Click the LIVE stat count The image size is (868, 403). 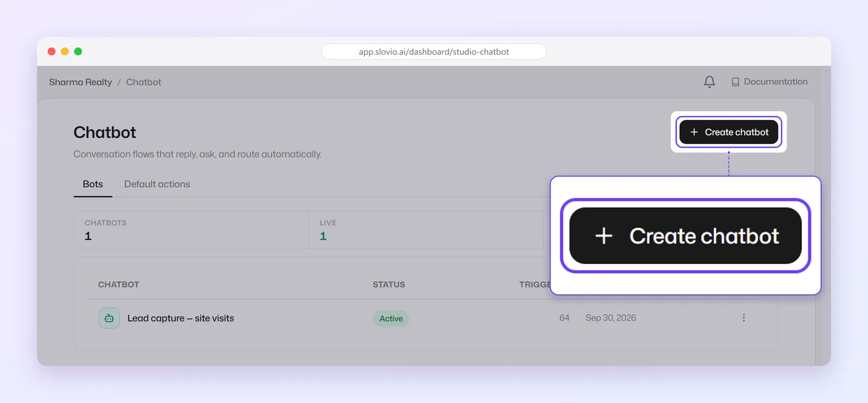click(x=323, y=236)
